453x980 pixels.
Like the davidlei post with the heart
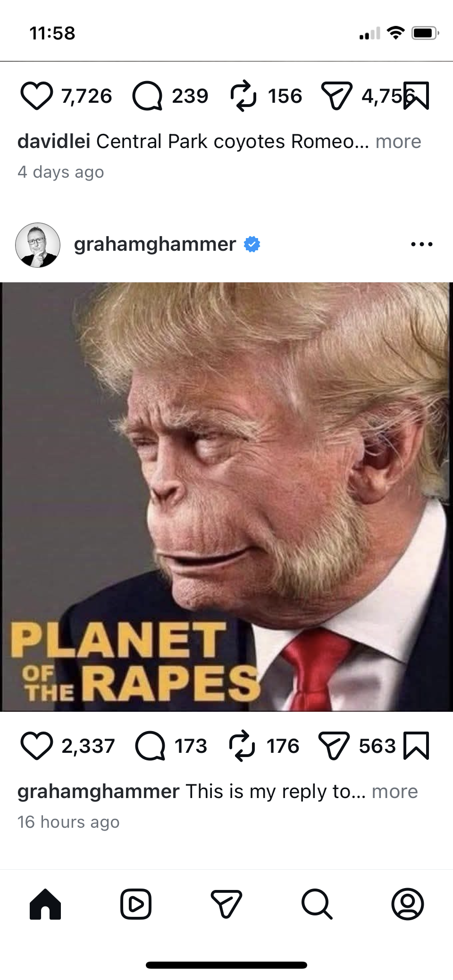click(x=37, y=96)
